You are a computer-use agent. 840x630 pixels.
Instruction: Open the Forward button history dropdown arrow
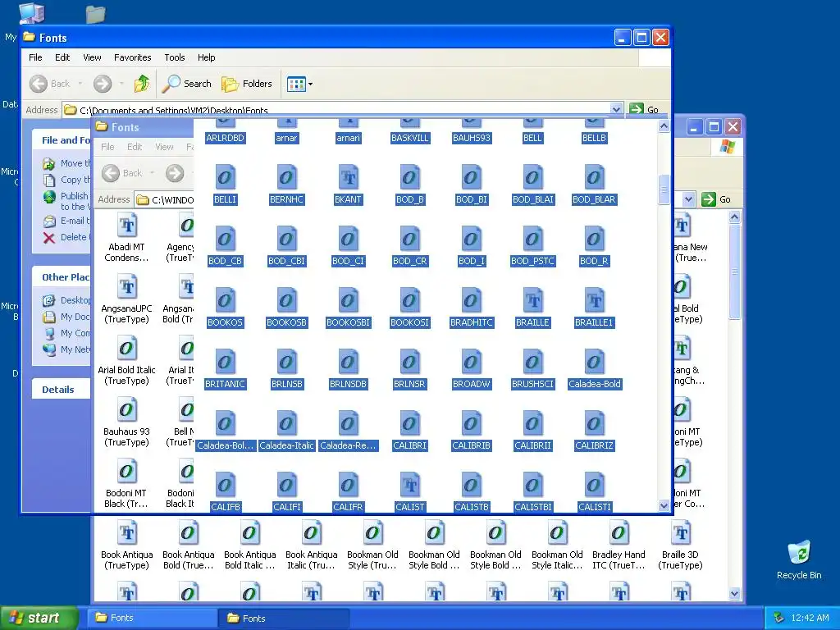[x=121, y=84]
